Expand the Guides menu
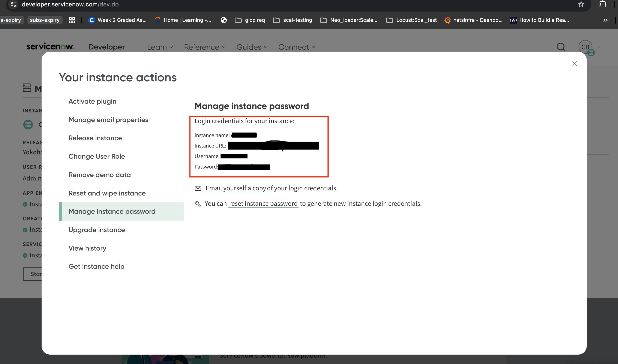This screenshot has width=618, height=364. click(252, 47)
